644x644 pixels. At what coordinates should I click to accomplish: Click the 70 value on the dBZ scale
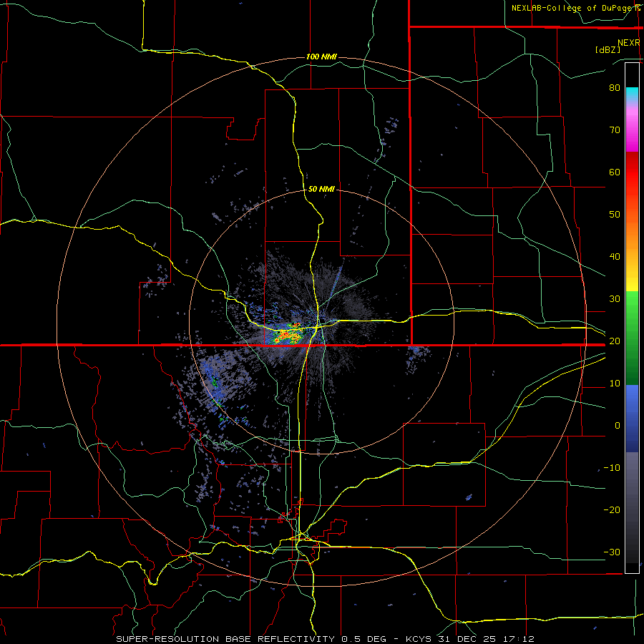tap(615, 130)
